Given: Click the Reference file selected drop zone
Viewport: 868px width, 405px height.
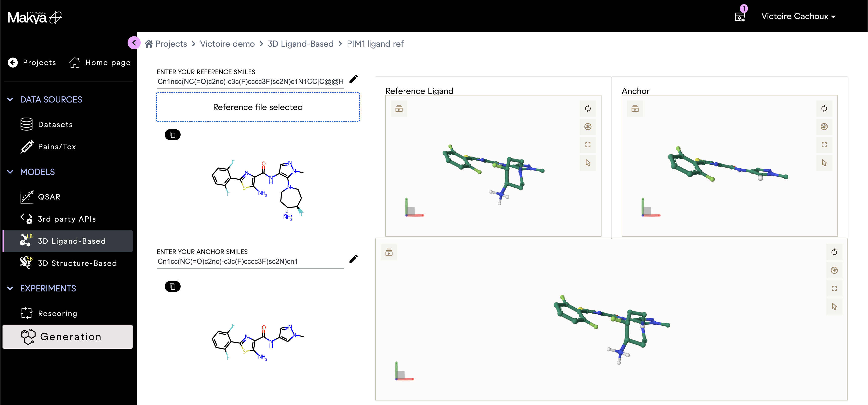Looking at the screenshot, I should coord(258,107).
